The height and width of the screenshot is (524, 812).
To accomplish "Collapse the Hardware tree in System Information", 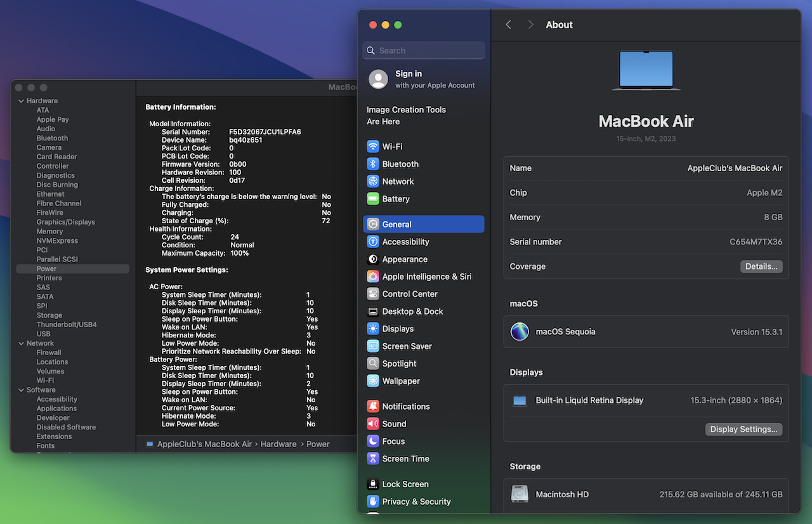I will click(x=21, y=101).
